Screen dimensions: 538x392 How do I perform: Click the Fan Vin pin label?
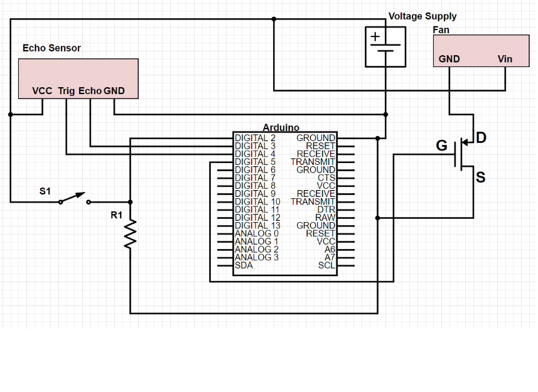[x=505, y=59]
